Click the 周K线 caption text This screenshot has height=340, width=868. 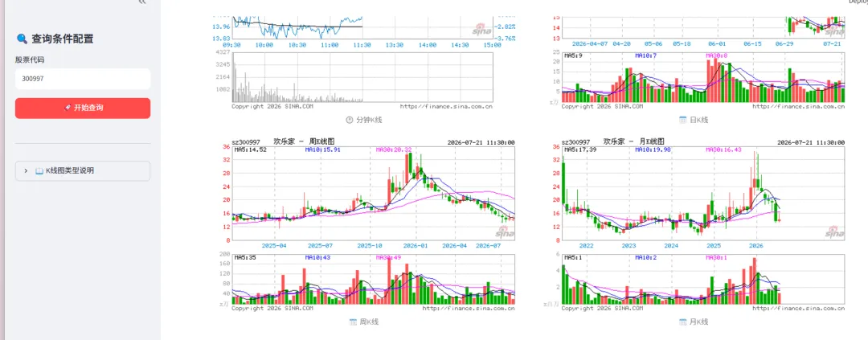pyautogui.click(x=369, y=322)
